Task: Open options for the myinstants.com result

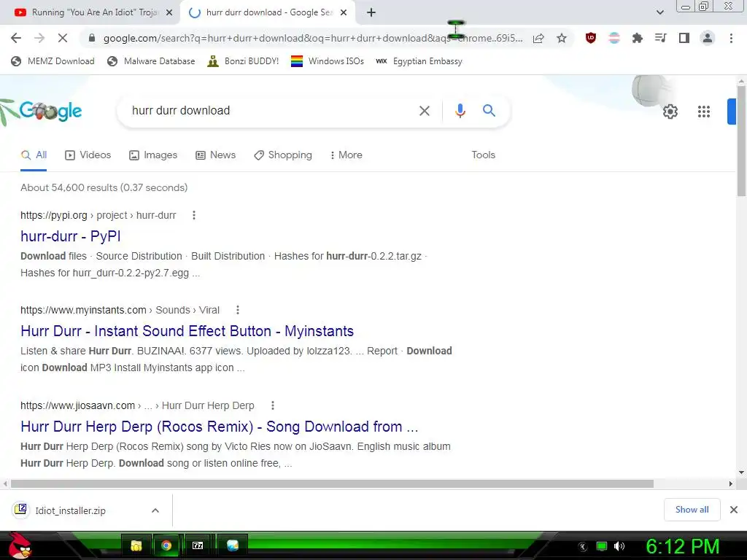Action: click(x=238, y=310)
